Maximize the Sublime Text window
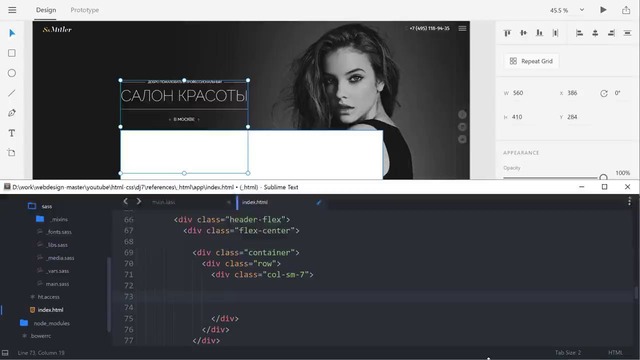Viewport: 640px width, 360px height. [x=604, y=187]
